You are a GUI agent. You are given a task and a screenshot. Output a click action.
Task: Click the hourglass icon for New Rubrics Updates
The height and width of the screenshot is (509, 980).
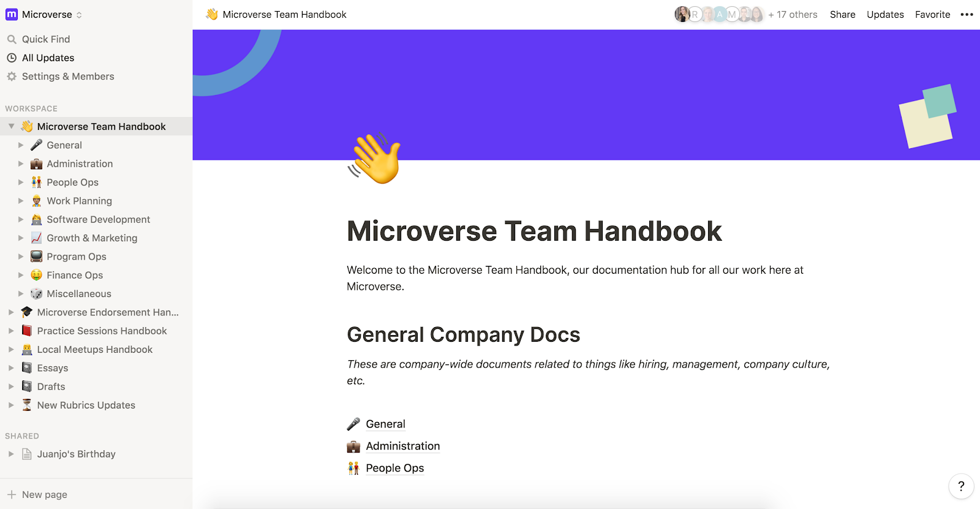[x=27, y=405]
